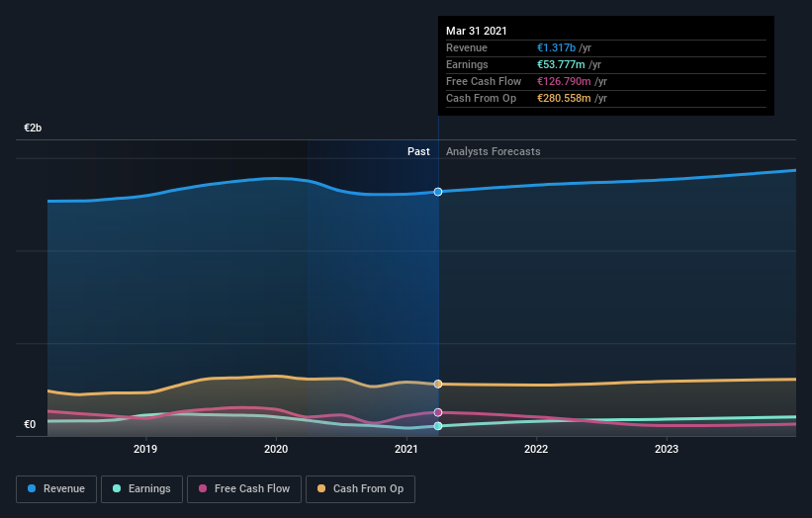Click the Cash From Op orange data point

(x=438, y=384)
